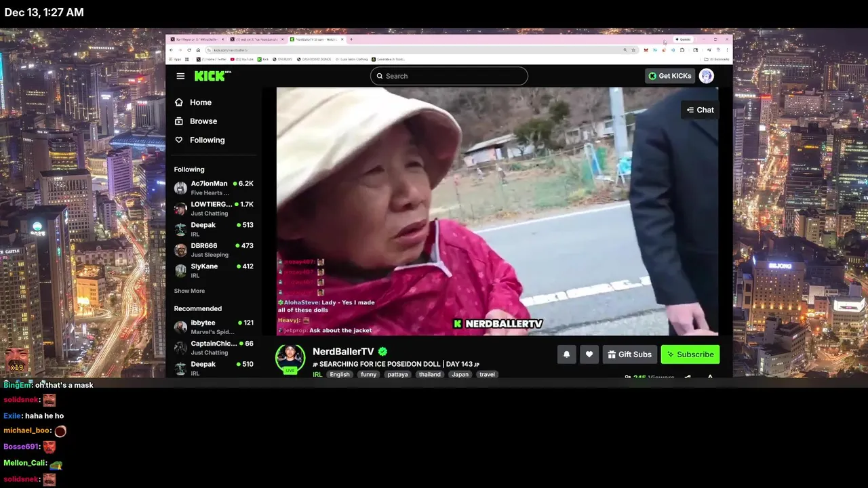Click the browser back arrow
Viewport: 868px width, 488px height.
[171, 50]
